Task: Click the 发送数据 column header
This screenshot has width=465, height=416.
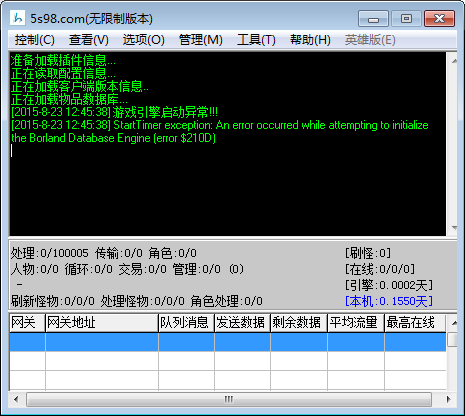Action: click(x=242, y=323)
